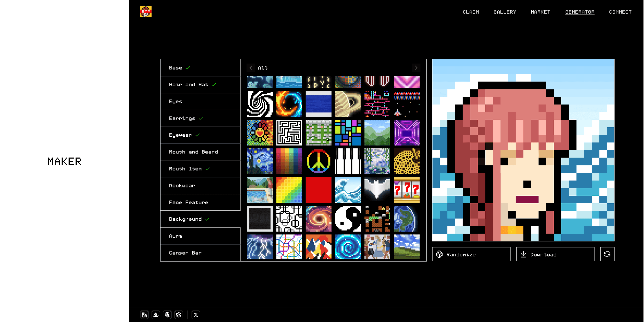The height and width of the screenshot is (322, 644).
Task: Open the X (Twitter) icon
Action: [196, 315]
